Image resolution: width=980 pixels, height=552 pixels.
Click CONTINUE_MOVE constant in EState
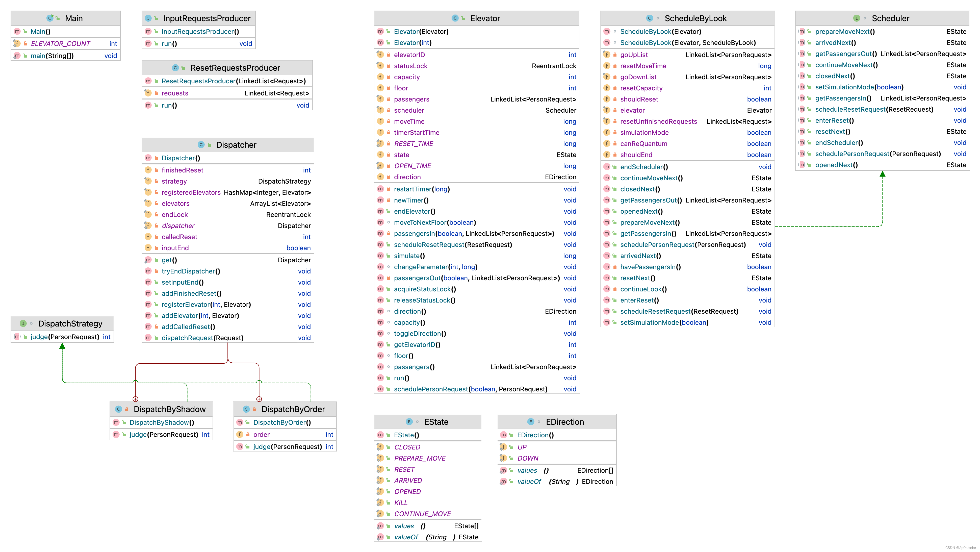pyautogui.click(x=428, y=514)
